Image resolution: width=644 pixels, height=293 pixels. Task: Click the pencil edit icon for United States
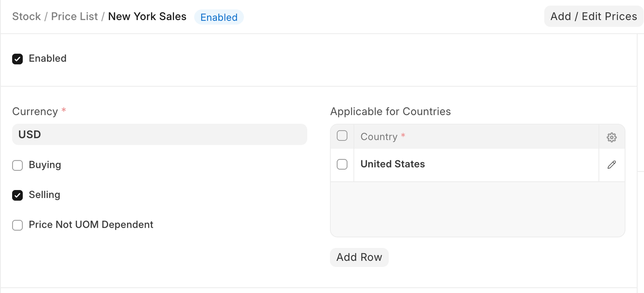click(611, 164)
